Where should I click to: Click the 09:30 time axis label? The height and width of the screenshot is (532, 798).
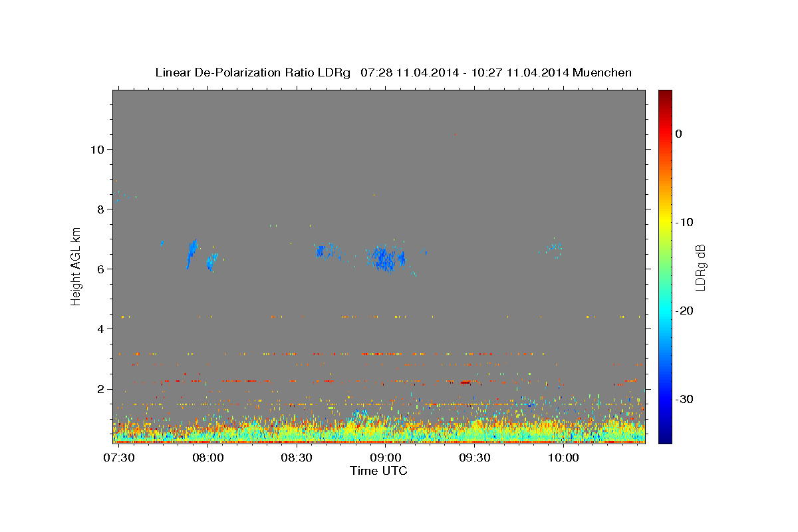pyautogui.click(x=475, y=459)
